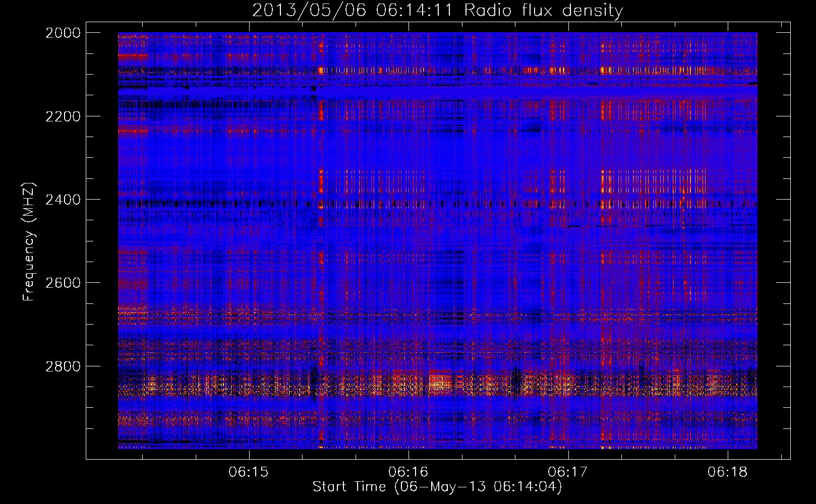The height and width of the screenshot is (504, 816).
Task: Click the 2800 frequency tick label
Action: (x=63, y=366)
